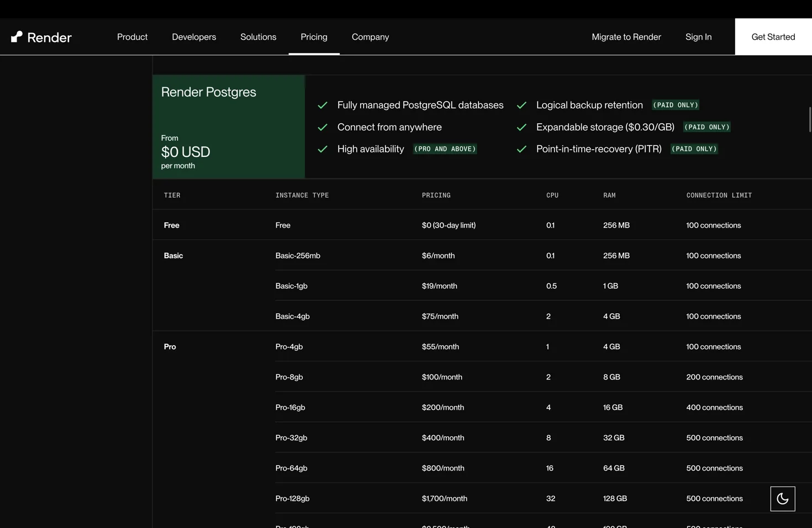
Task: Click the $1,700/month price
Action: point(445,499)
